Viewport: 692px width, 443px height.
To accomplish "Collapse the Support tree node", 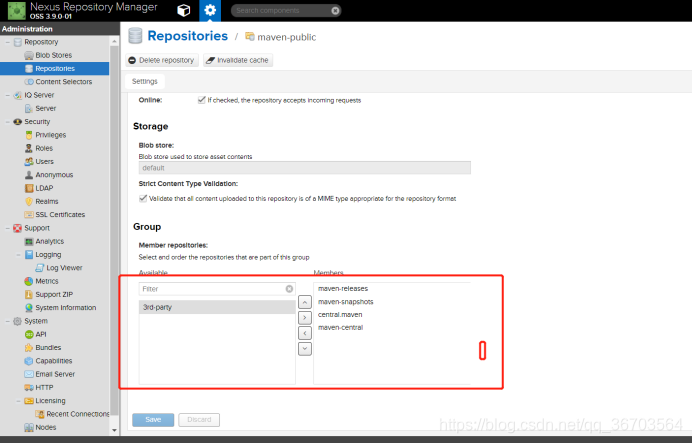I will pyautogui.click(x=7, y=228).
